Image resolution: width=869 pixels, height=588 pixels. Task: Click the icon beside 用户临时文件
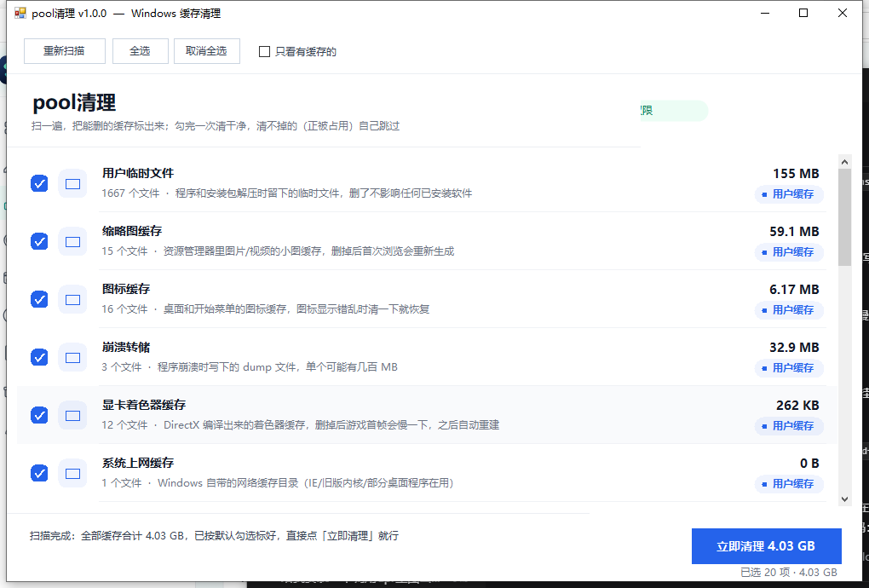pyautogui.click(x=72, y=183)
